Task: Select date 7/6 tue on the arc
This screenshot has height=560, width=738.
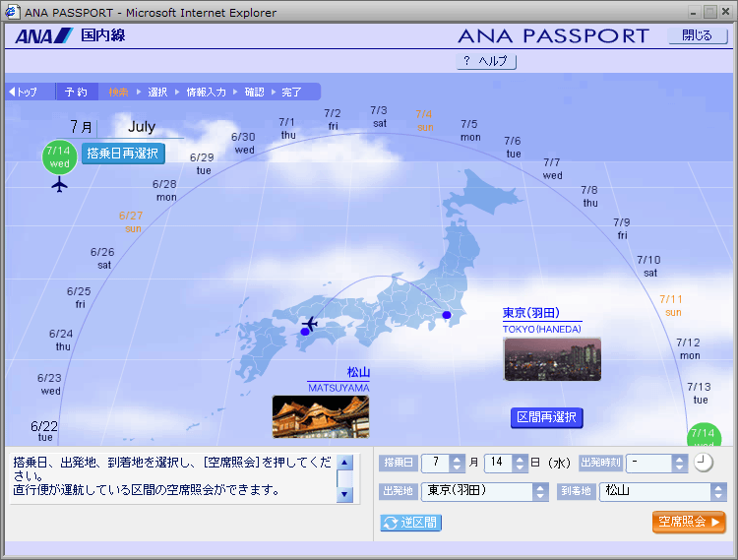Action: coord(513,148)
